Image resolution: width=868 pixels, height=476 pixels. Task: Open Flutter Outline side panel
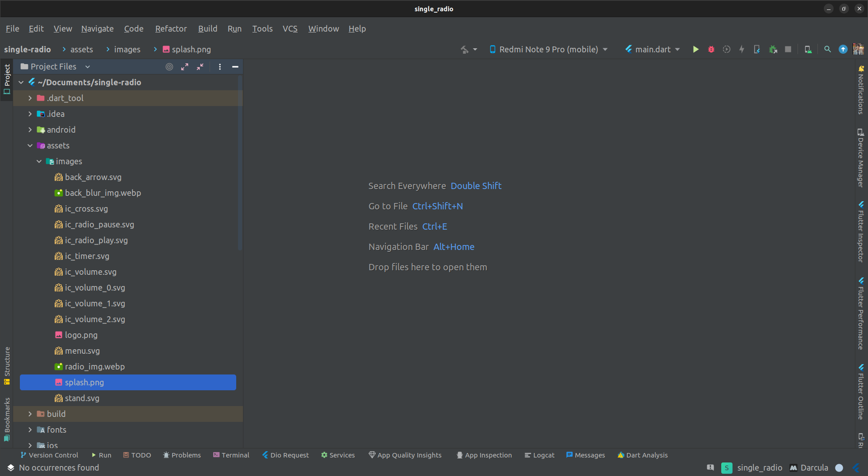[861, 392]
